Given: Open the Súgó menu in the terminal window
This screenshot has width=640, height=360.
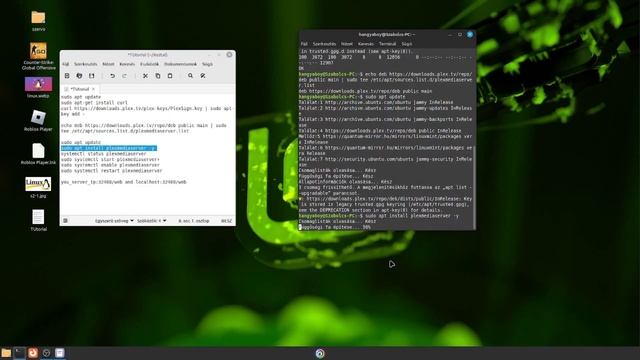Looking at the screenshot, I should click(407, 44).
